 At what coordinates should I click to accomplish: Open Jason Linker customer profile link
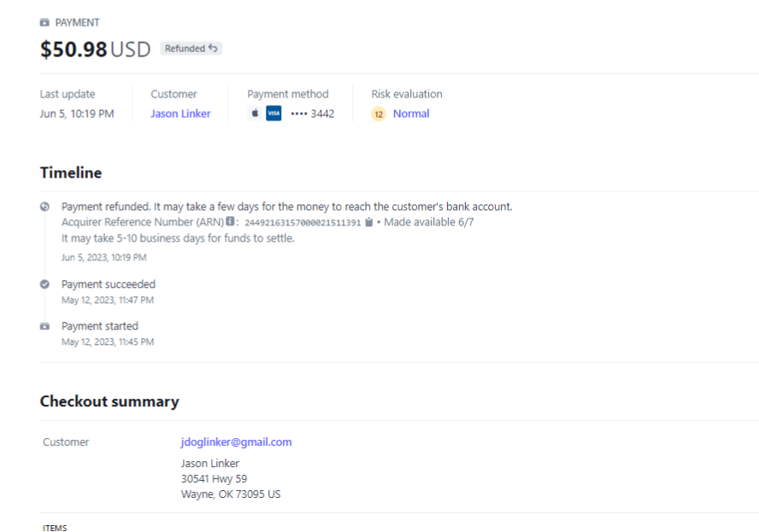[x=180, y=114]
